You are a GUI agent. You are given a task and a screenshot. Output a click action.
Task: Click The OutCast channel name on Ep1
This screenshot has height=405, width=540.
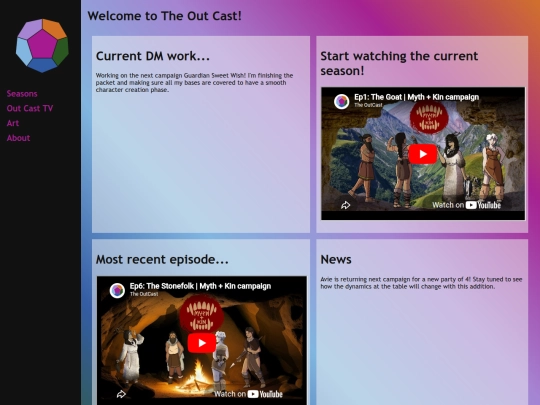[x=368, y=105]
